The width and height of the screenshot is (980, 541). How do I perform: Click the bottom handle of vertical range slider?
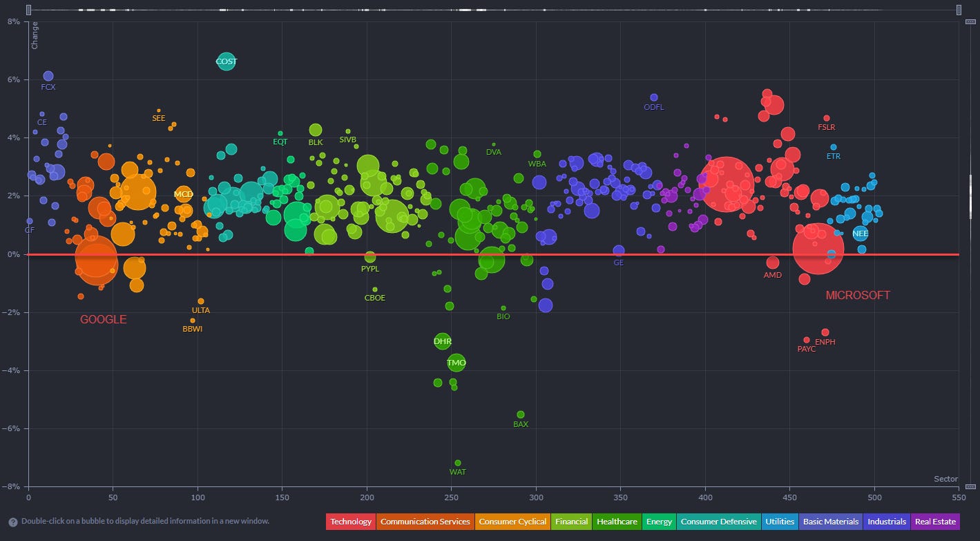[970, 486]
